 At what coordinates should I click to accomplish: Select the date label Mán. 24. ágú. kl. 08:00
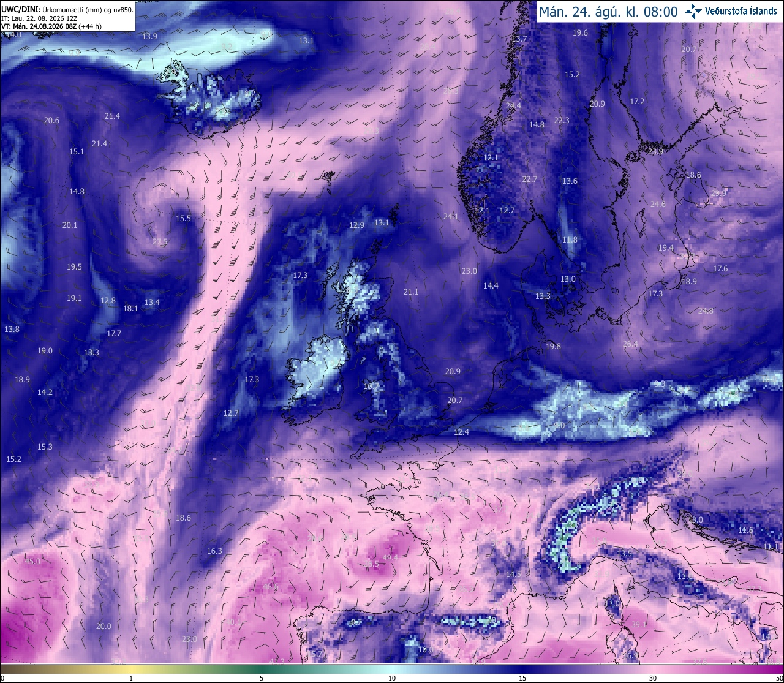coord(608,12)
